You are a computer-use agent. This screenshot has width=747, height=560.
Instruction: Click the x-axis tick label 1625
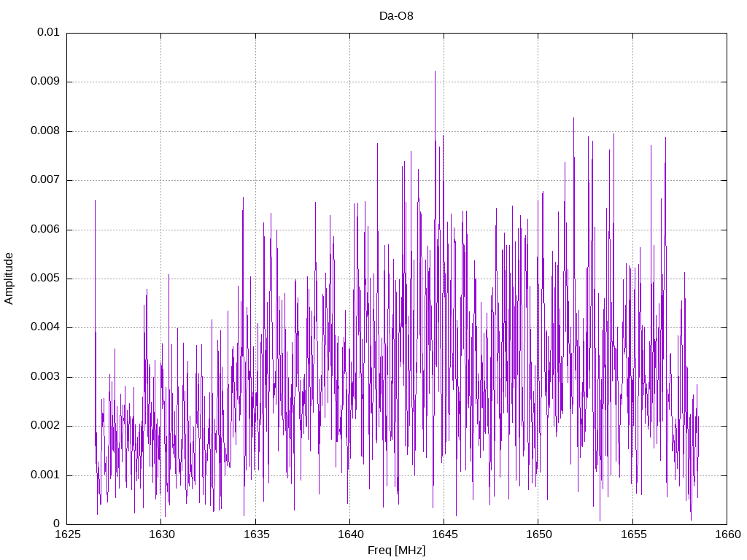click(x=67, y=534)
